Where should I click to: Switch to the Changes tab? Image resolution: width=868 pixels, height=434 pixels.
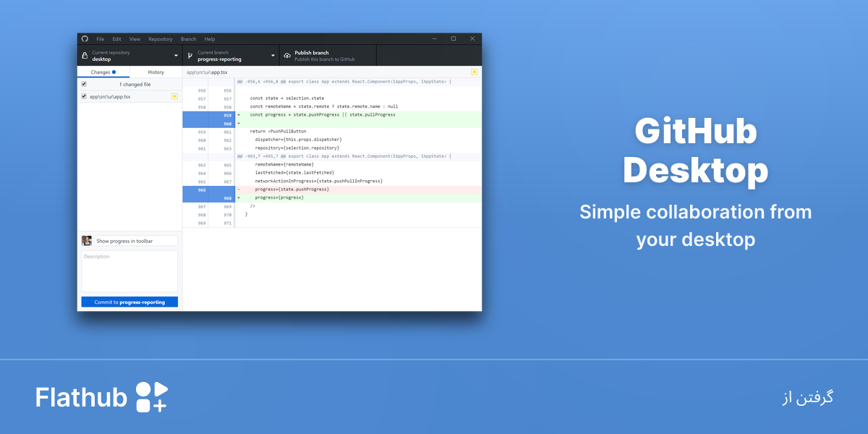103,72
